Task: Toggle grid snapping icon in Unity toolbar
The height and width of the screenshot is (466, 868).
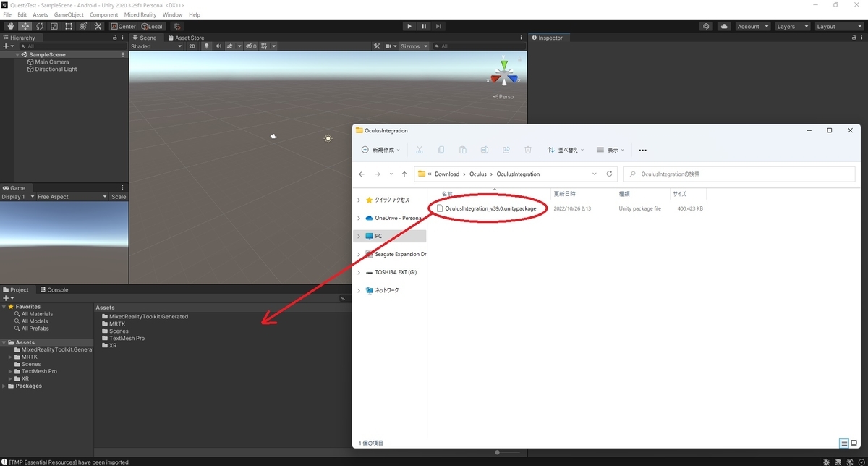Action: pyautogui.click(x=177, y=26)
